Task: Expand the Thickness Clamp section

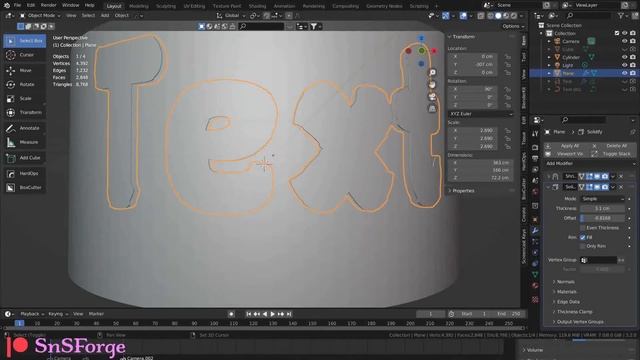Action: [x=574, y=312]
